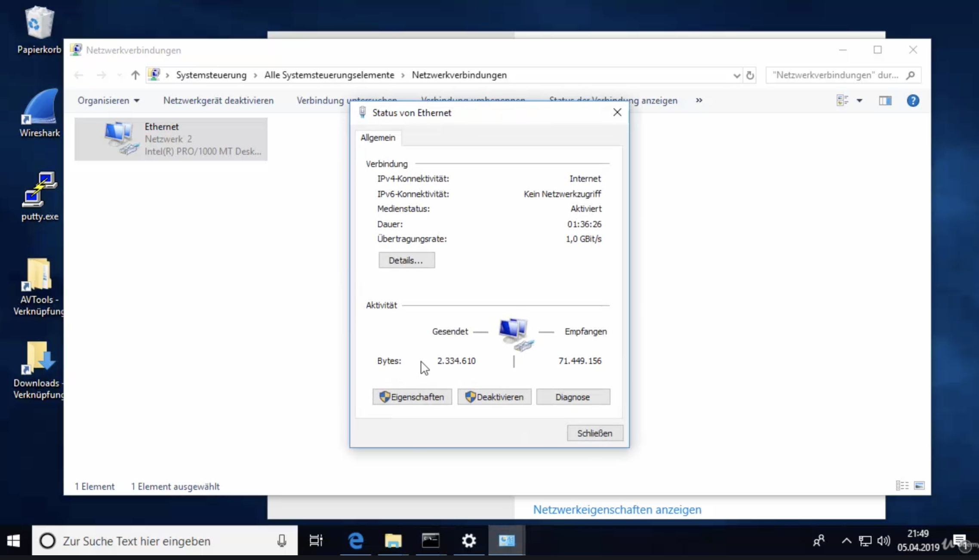Open connection Details button
This screenshot has height=560, width=979.
click(406, 260)
